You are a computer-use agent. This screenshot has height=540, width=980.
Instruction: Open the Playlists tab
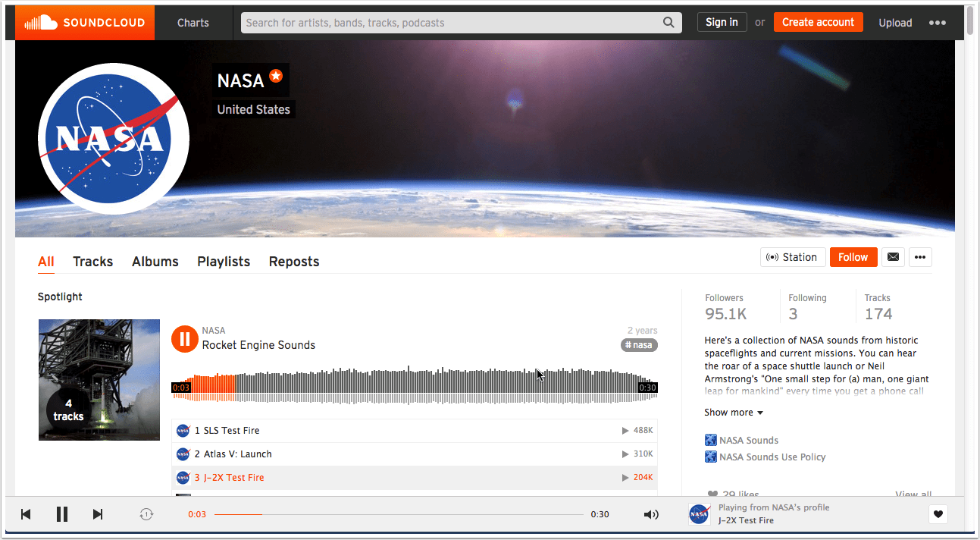(224, 262)
